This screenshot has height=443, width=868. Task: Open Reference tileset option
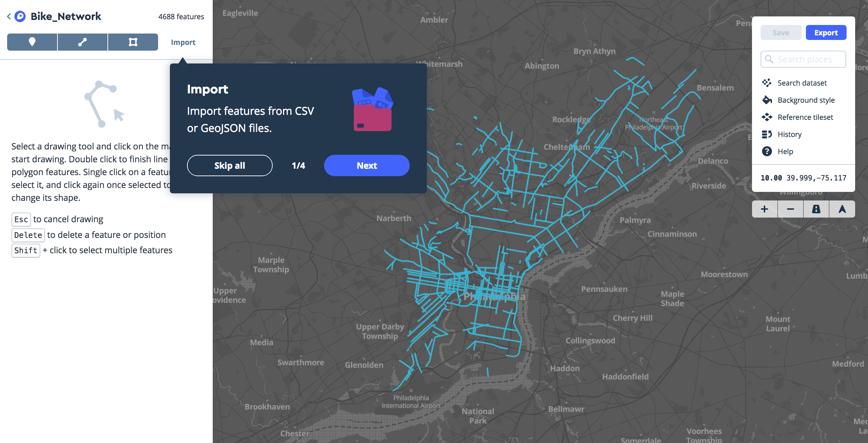click(805, 117)
